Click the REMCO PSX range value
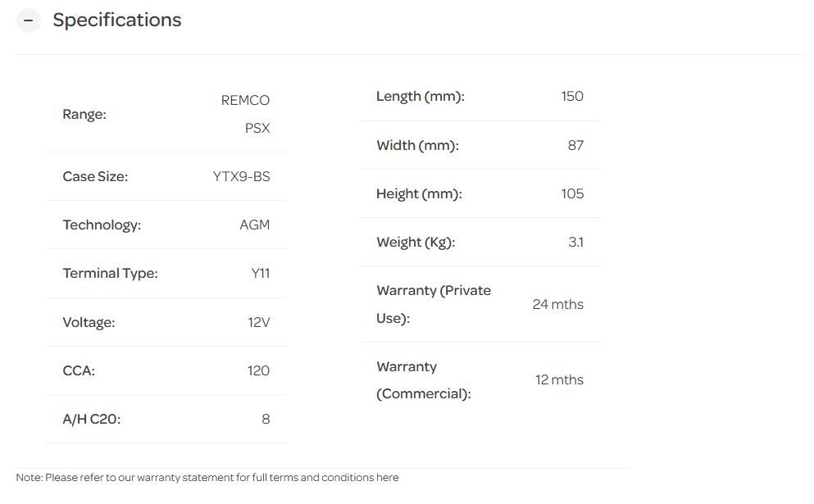Viewport: 814px width, 504px height. pyautogui.click(x=245, y=114)
